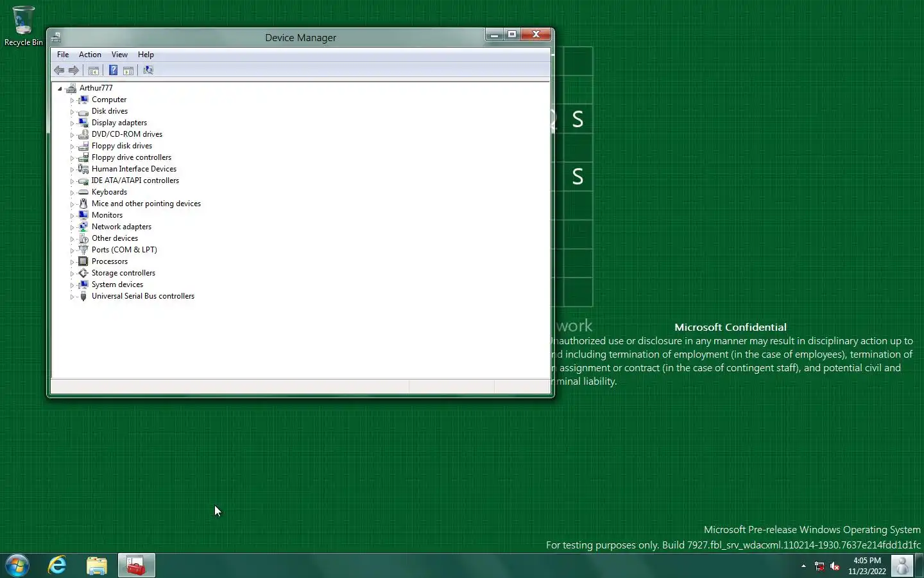Select the "Mice and other pointing devices" label
Viewport: 924px width, 578px height.
146,204
